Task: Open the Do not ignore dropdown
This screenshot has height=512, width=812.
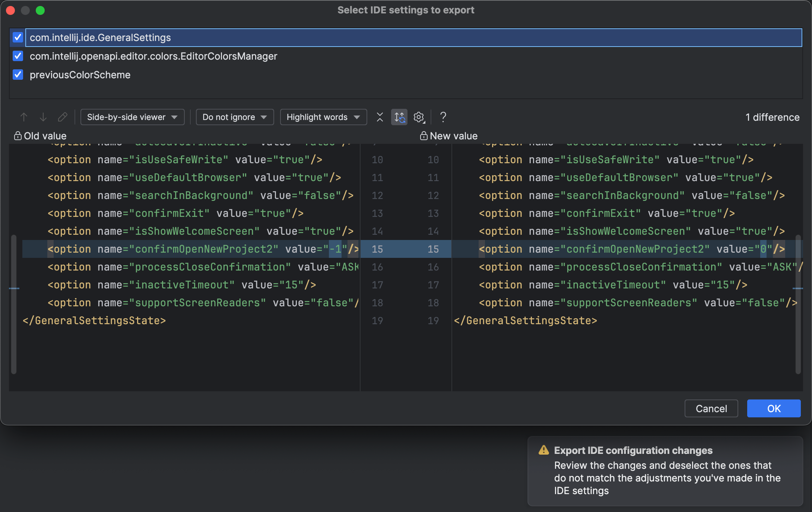Action: coord(234,117)
